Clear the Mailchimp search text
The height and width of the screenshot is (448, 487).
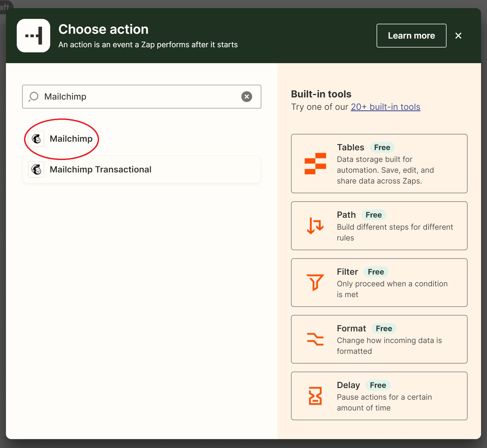[246, 97]
